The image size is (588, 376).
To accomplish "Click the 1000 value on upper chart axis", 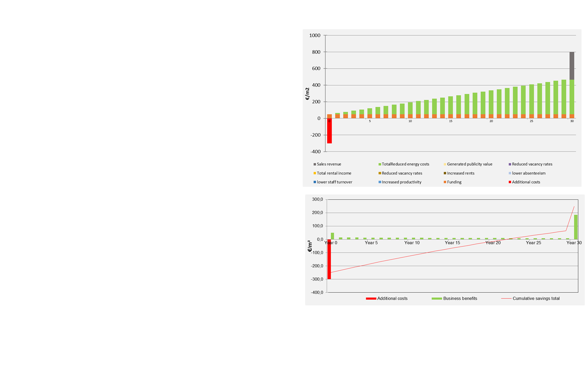I will coord(314,36).
